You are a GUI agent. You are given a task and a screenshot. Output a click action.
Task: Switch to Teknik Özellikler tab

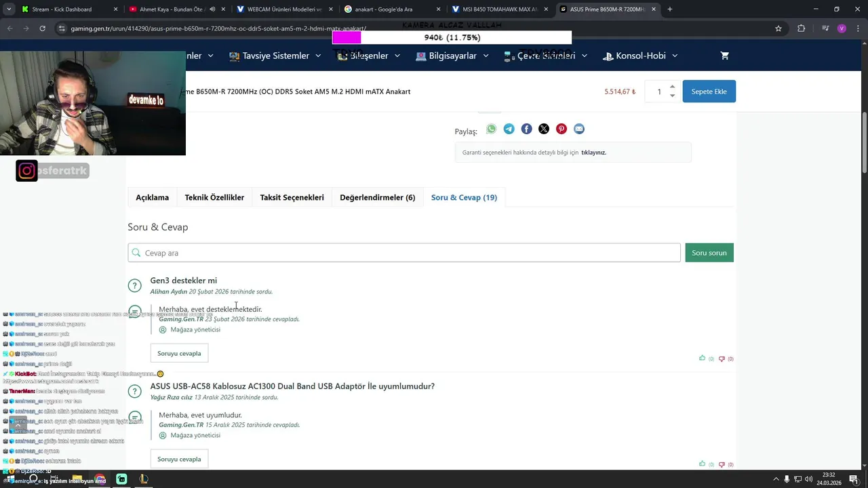pos(214,197)
